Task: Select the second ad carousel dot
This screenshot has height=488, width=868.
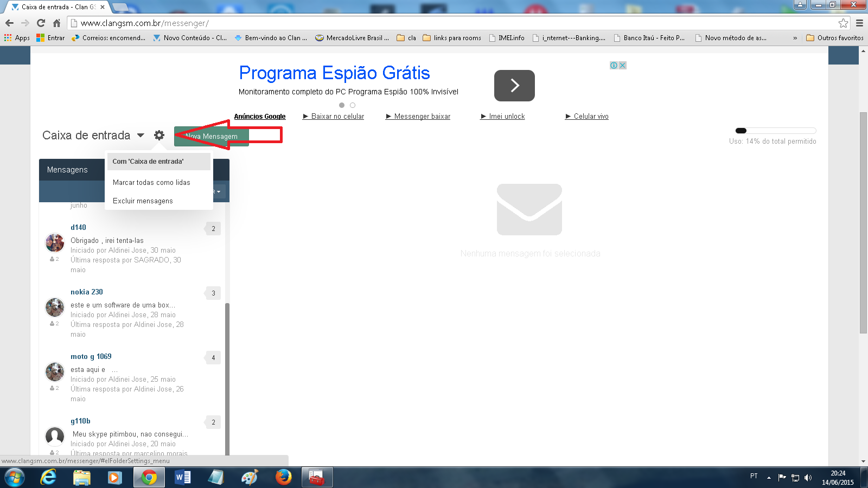Action: pyautogui.click(x=353, y=105)
